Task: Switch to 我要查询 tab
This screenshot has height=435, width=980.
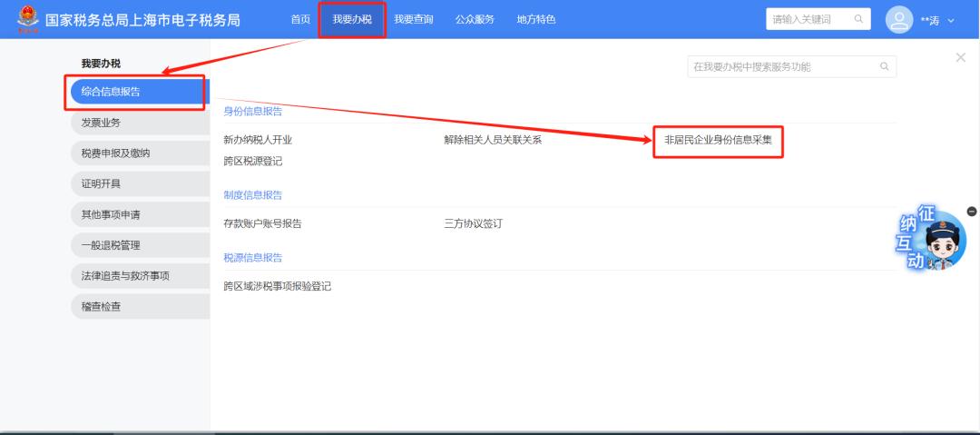Action: coord(413,20)
